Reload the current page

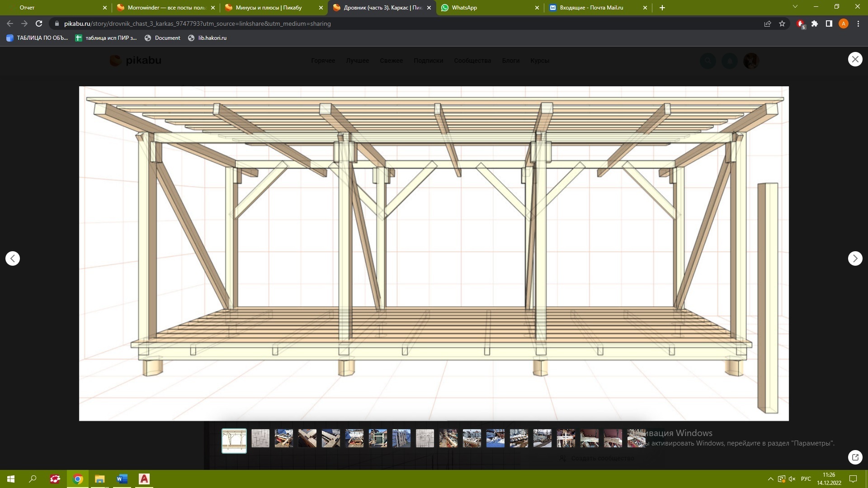(x=39, y=23)
